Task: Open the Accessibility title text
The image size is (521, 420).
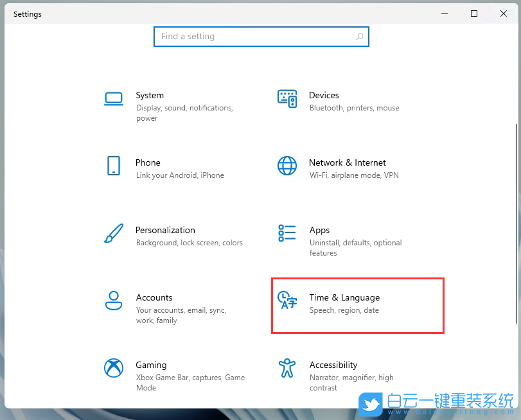Action: point(333,365)
